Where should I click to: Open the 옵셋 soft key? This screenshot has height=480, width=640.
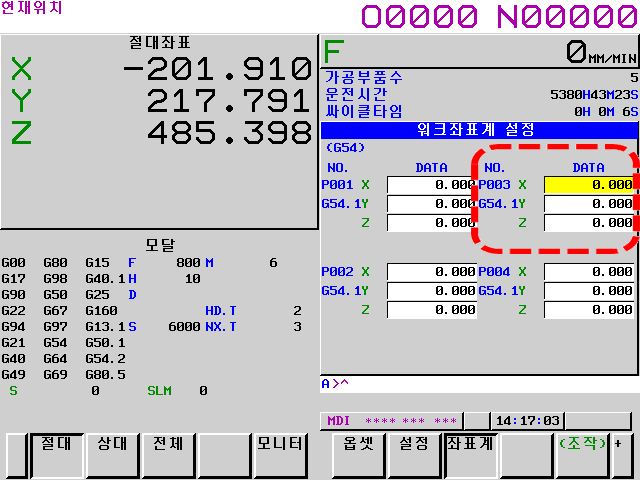coord(358,455)
